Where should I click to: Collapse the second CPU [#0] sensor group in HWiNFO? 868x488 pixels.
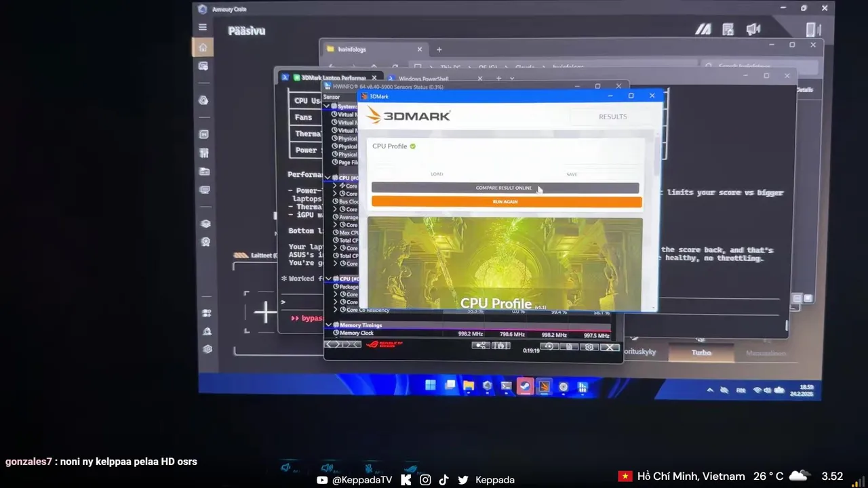coord(328,279)
